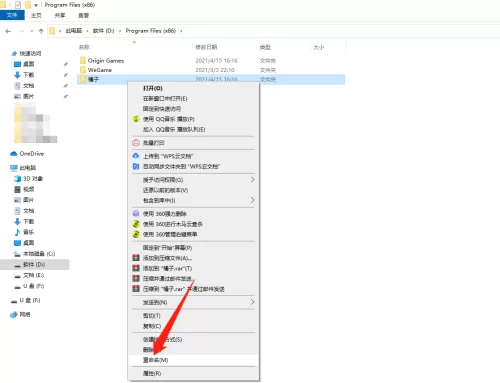This screenshot has width=500, height=383.
Task: Click the 大小 column header
Action: tap(319, 47)
